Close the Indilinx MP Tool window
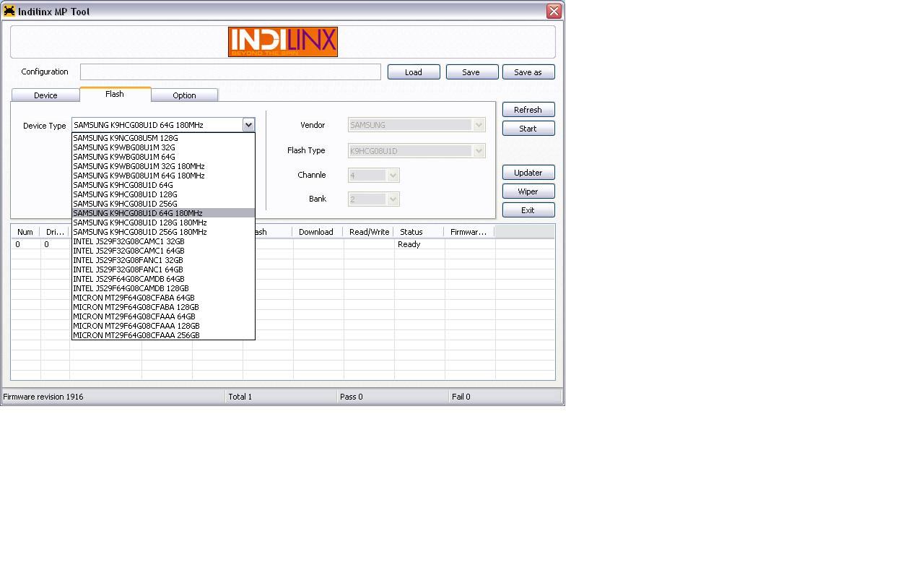This screenshot has height=578, width=924. point(554,11)
